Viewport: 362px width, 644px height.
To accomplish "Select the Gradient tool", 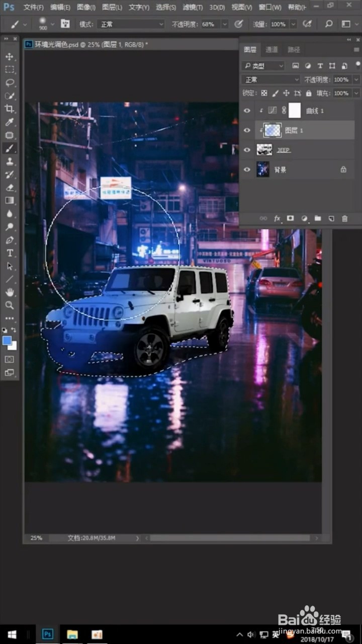I will pyautogui.click(x=10, y=200).
